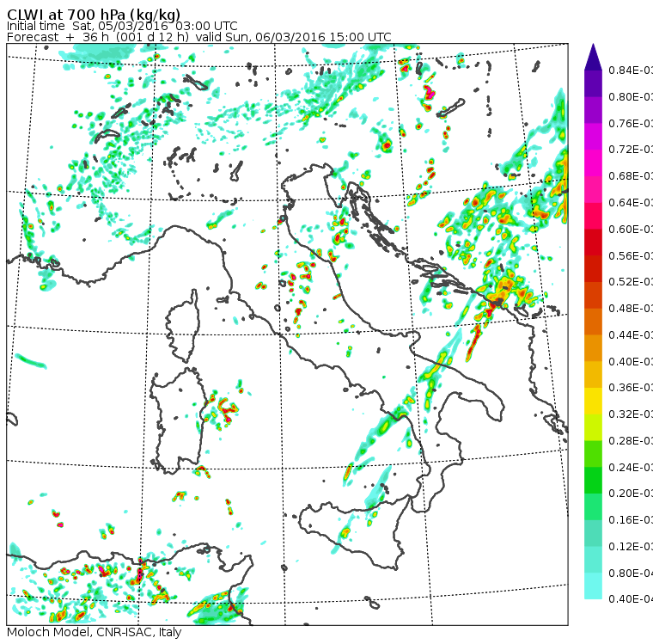Viewport: 653px width, 644px height.
Task: Click the yellow colorbar segment above 0.32E-03
Action: (593, 401)
